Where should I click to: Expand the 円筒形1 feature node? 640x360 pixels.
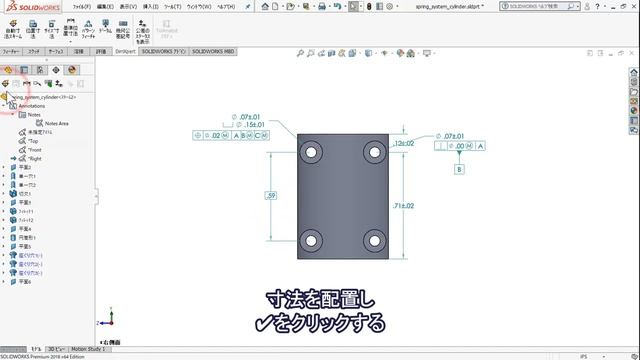tap(4, 238)
